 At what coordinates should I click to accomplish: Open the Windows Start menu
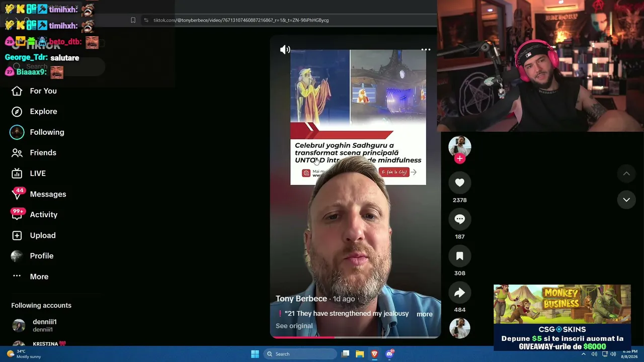click(x=255, y=354)
